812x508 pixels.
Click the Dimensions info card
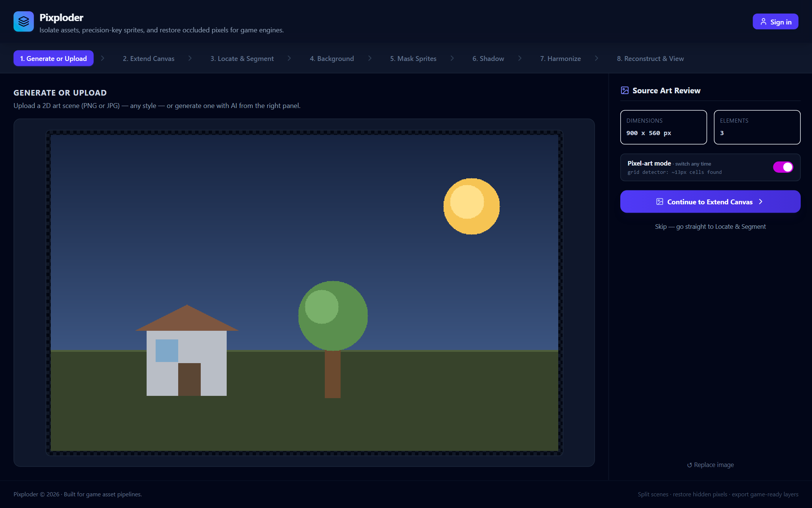click(664, 127)
